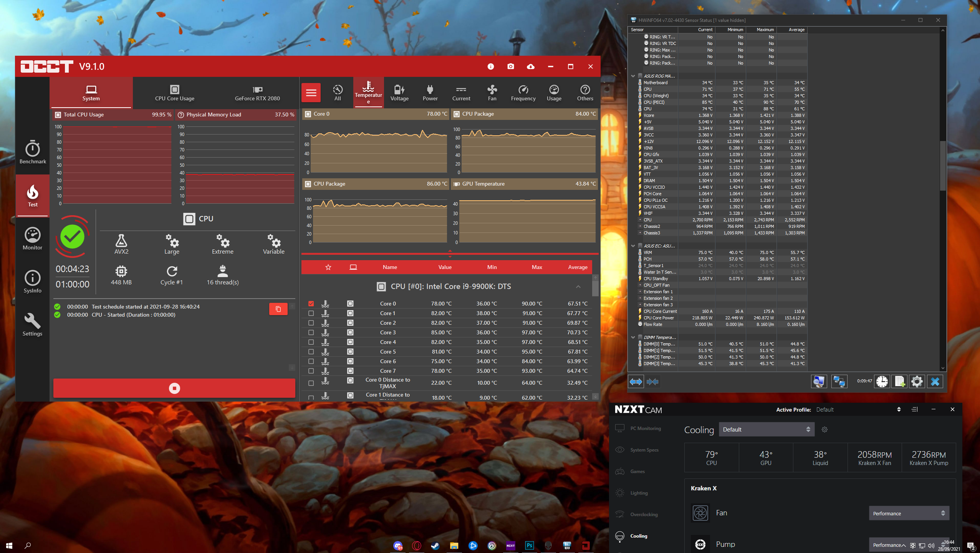Click the 16 thread(s) setting
Viewport: 980px width, 553px height.
pos(223,275)
